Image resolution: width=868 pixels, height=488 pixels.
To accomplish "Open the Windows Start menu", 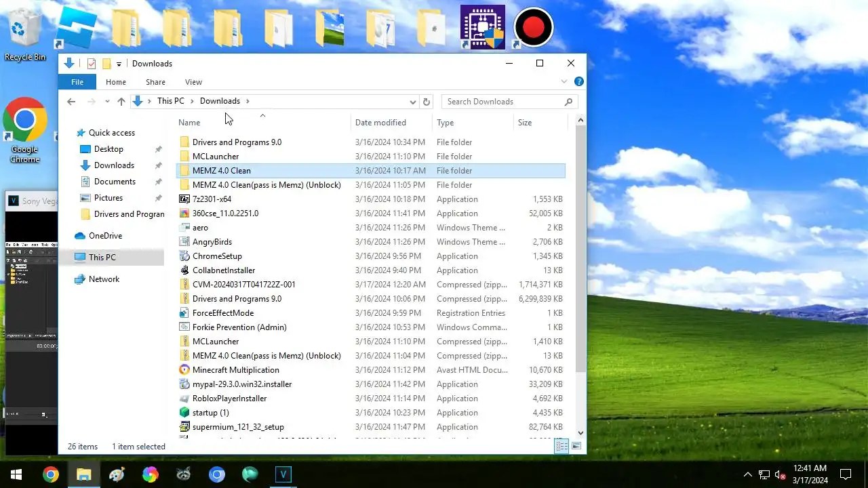I will click(16, 474).
